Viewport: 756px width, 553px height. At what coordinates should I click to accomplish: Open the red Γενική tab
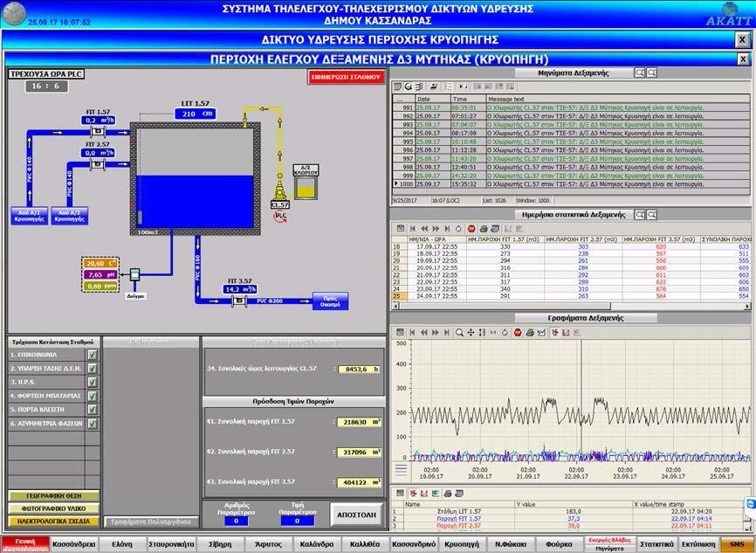pyautogui.click(x=25, y=544)
